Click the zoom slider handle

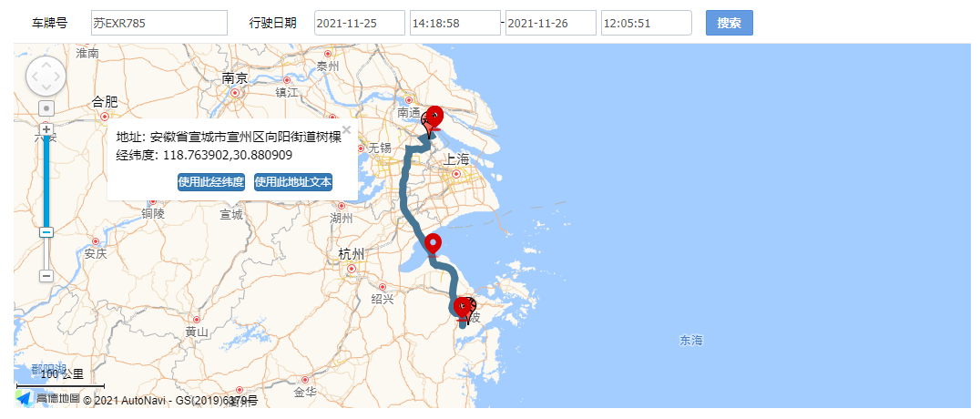(x=46, y=232)
